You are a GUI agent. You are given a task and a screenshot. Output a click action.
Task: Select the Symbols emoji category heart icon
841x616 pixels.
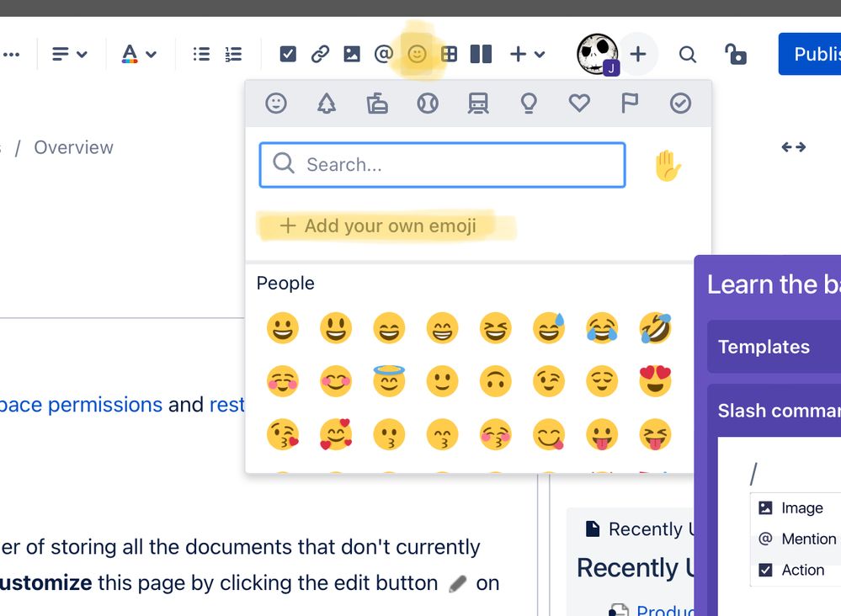tap(579, 103)
